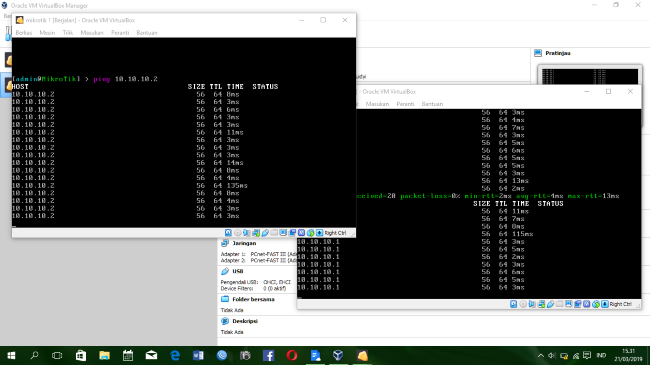Viewport: 650px width, 365px height.
Task: Click Right Ctrl host key label in mikrotik 1
Action: point(335,233)
